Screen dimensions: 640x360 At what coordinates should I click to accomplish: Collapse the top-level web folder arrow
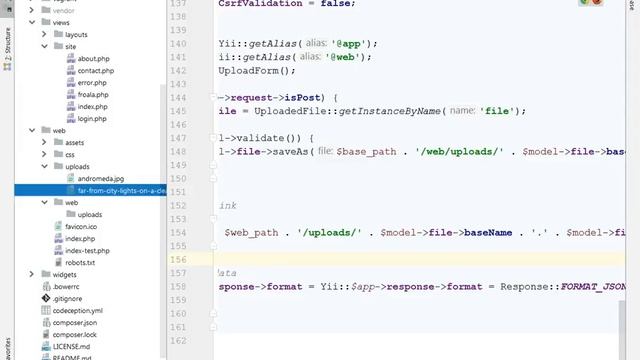point(32,130)
